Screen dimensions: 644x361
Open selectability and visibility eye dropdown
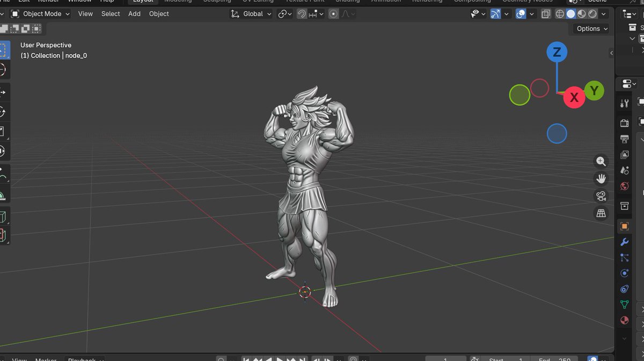478,14
